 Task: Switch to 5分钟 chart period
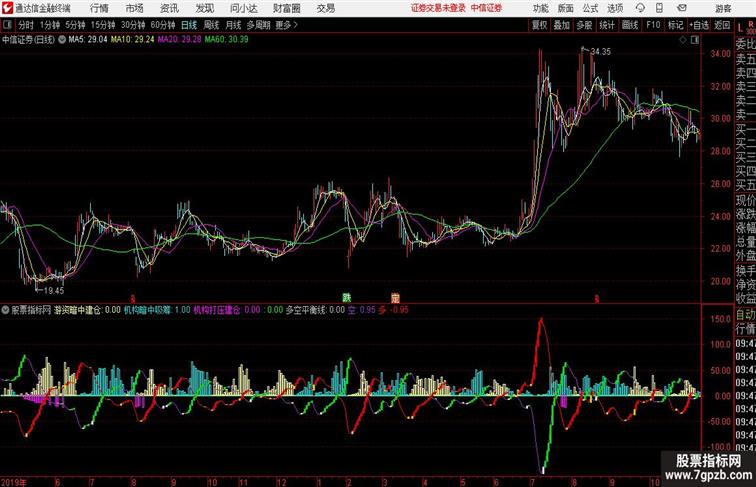75,25
